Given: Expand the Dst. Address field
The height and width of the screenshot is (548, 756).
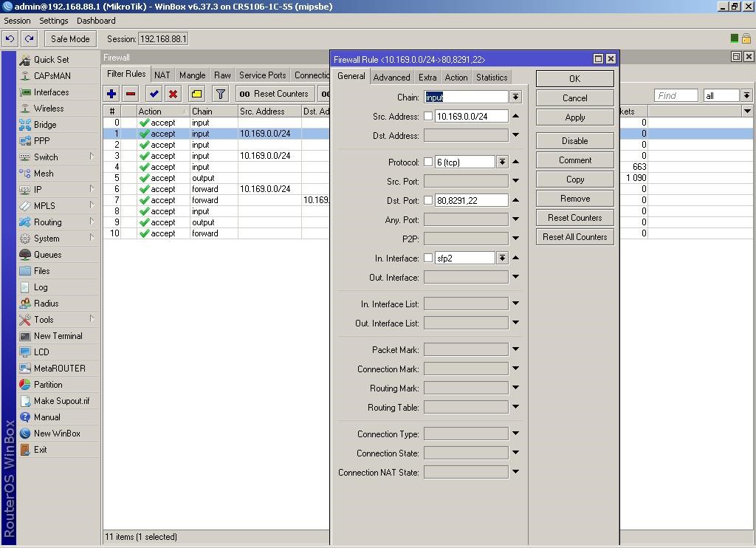Looking at the screenshot, I should 515,134.
